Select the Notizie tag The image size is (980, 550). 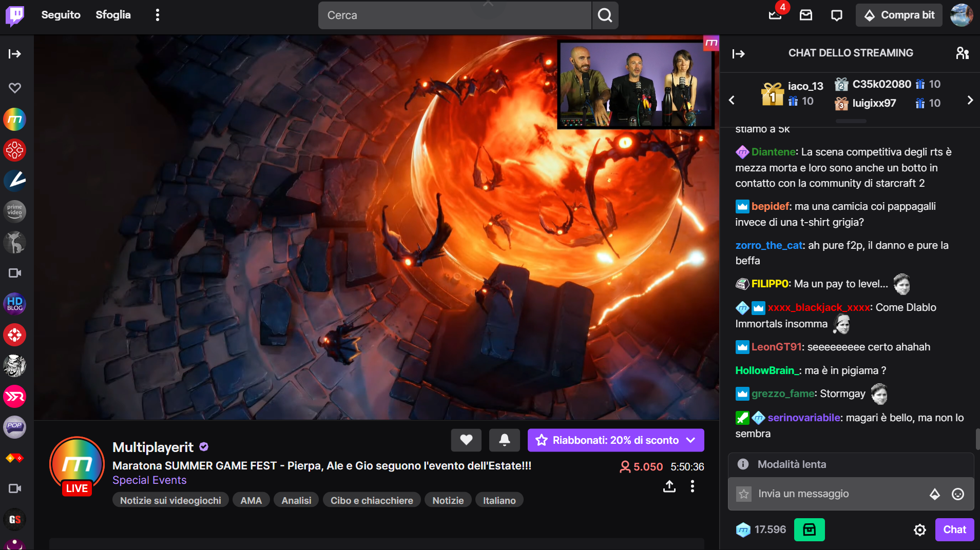[x=448, y=500]
